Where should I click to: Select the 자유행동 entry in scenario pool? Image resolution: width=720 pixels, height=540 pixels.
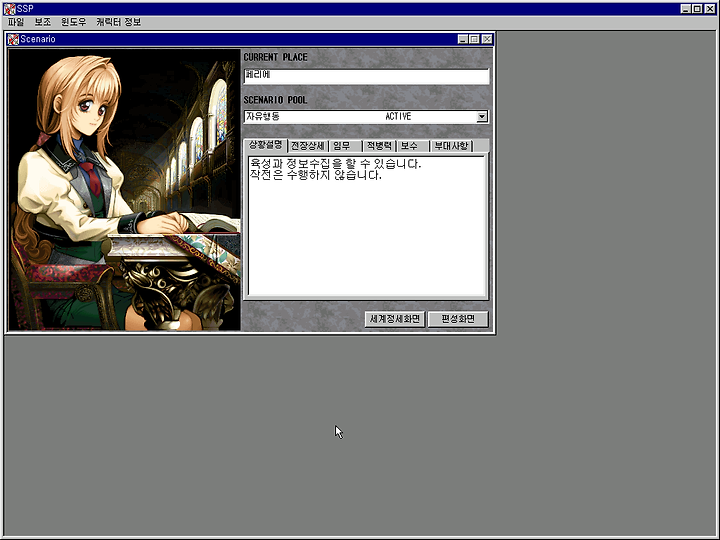[x=263, y=117]
